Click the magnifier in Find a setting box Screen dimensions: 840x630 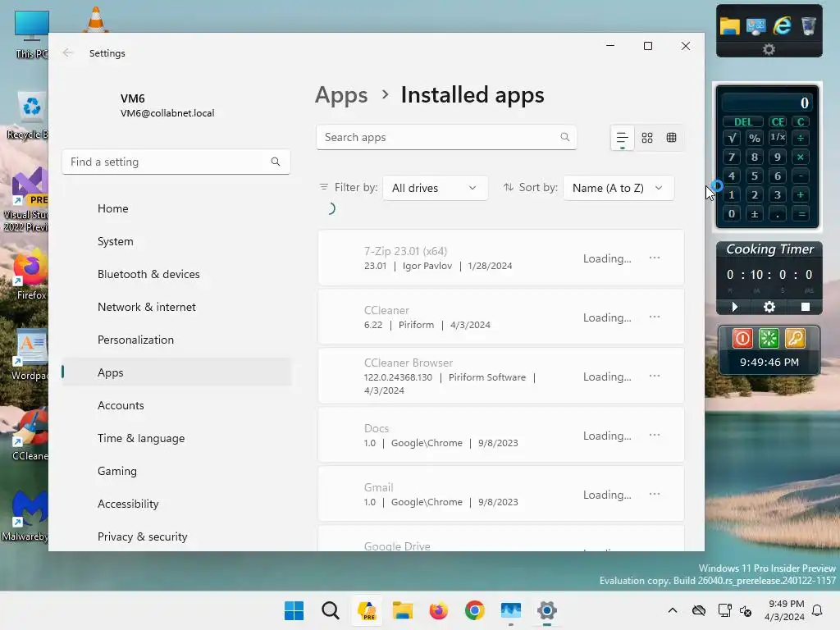click(276, 162)
